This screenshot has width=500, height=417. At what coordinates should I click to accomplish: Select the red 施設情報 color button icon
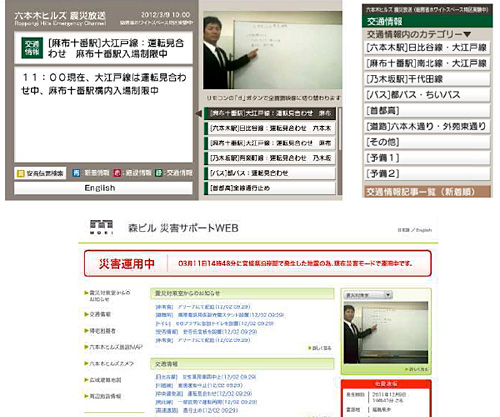coord(117,173)
